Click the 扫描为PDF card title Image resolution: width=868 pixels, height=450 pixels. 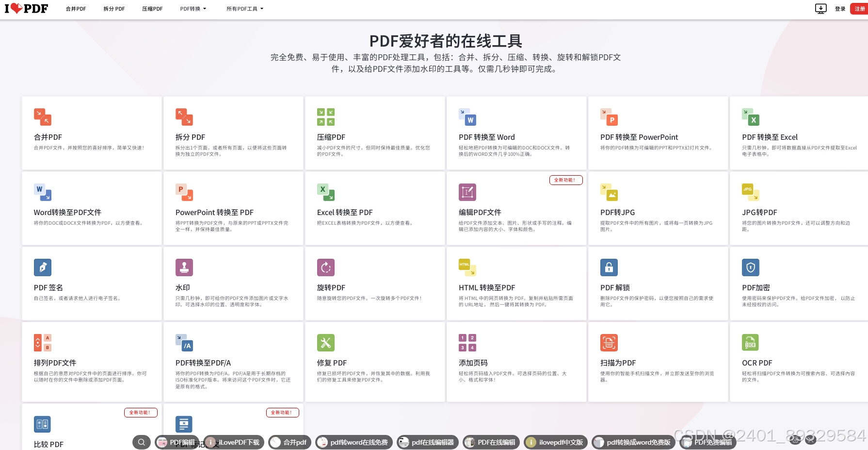(618, 363)
